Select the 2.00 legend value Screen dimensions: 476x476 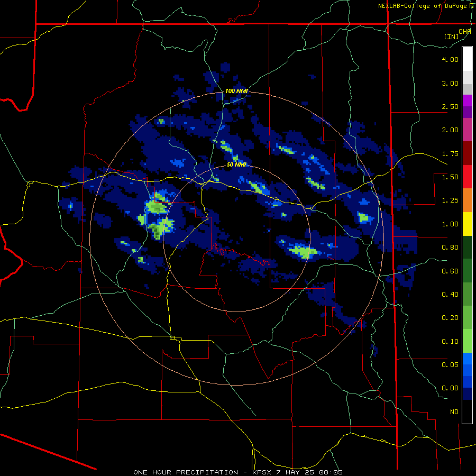click(450, 130)
